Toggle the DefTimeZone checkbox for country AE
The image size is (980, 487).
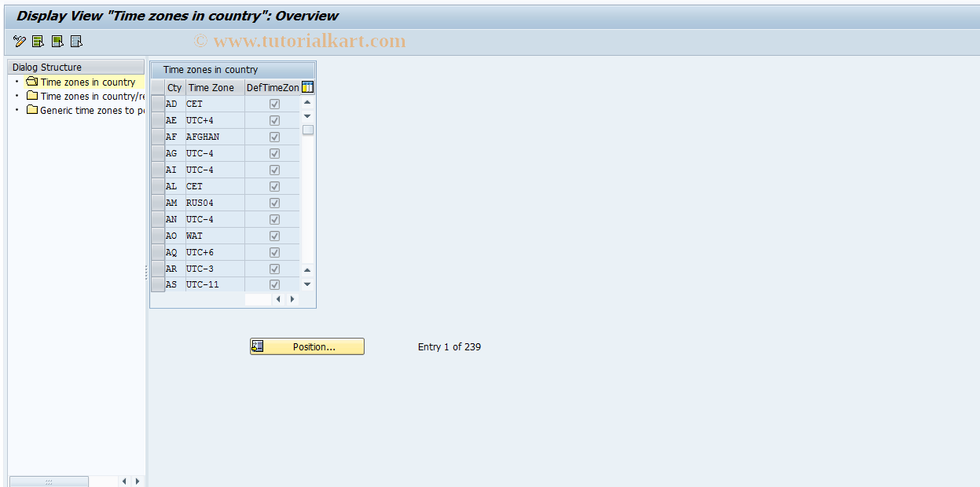(273, 119)
